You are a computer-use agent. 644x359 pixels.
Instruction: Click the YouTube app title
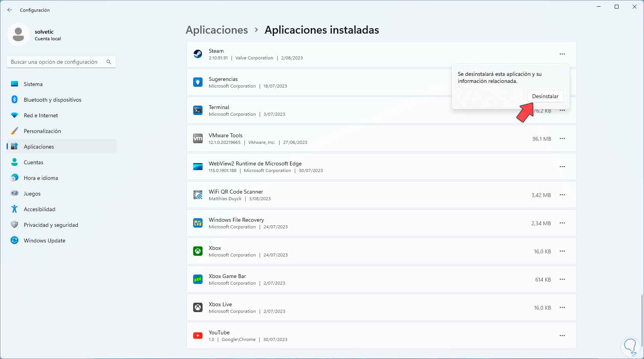click(219, 332)
